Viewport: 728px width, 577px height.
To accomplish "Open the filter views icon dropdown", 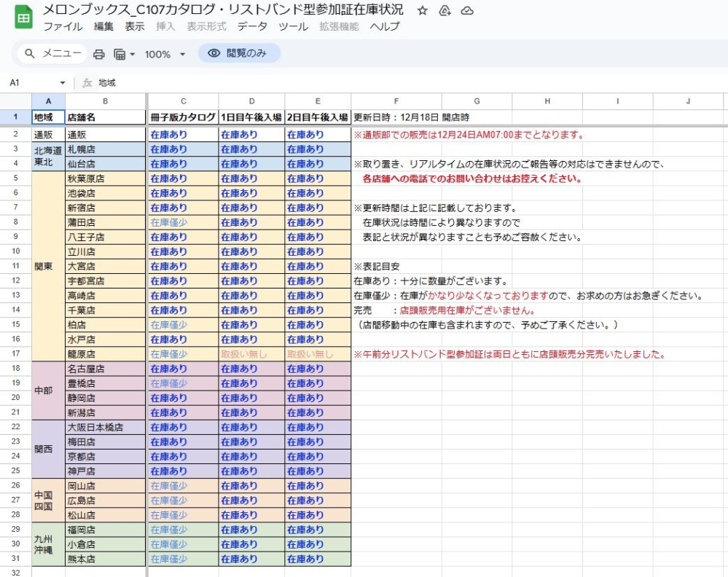I will pyautogui.click(x=124, y=55).
